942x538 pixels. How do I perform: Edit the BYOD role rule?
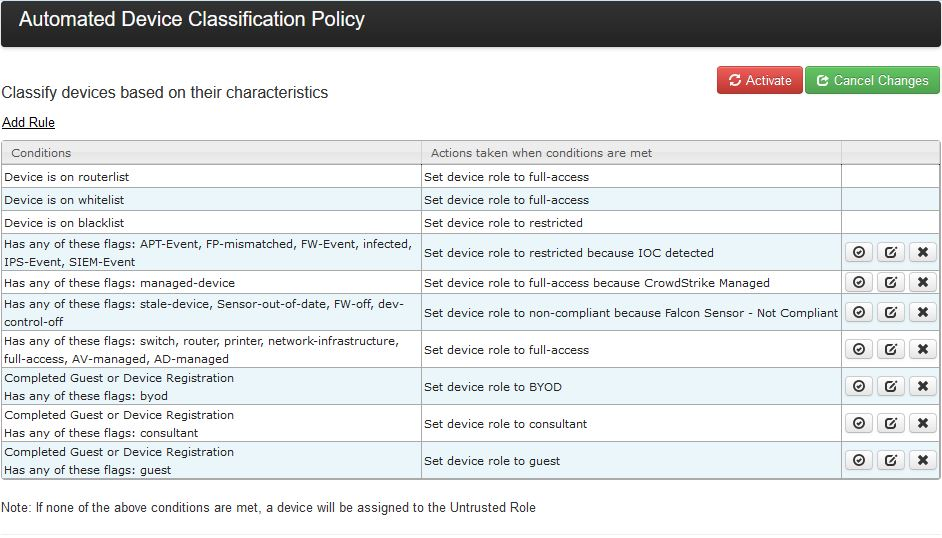click(890, 387)
